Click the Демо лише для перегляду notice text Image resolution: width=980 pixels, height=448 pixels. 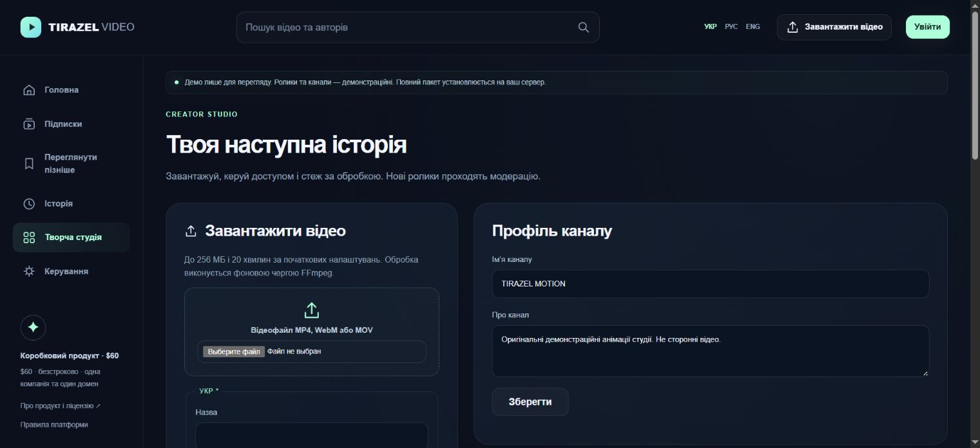click(x=365, y=82)
